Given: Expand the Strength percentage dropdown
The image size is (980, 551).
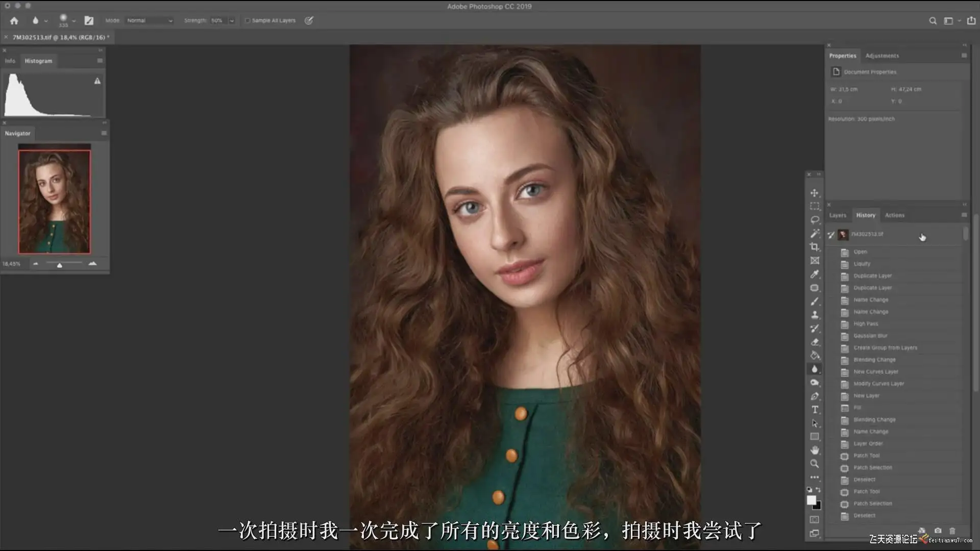Looking at the screenshot, I should tap(232, 20).
